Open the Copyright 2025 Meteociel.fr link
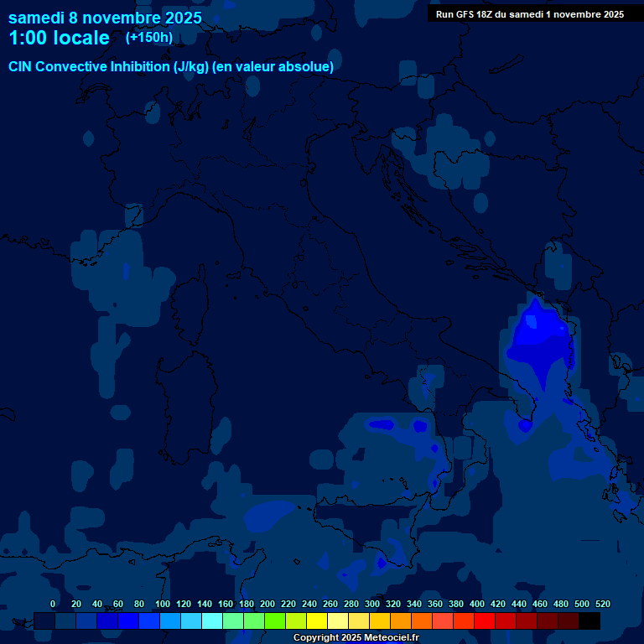 [x=356, y=637]
